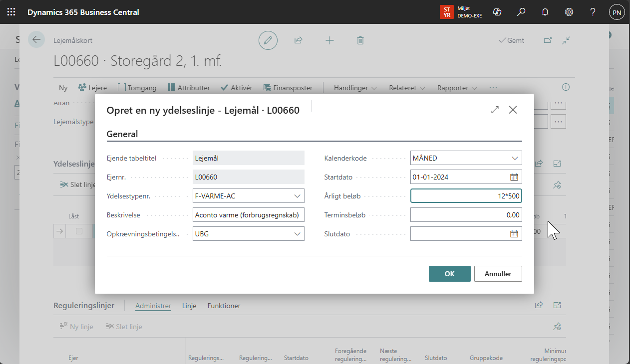Click the Copilot icon in header
The width and height of the screenshot is (630, 364).
(497, 12)
